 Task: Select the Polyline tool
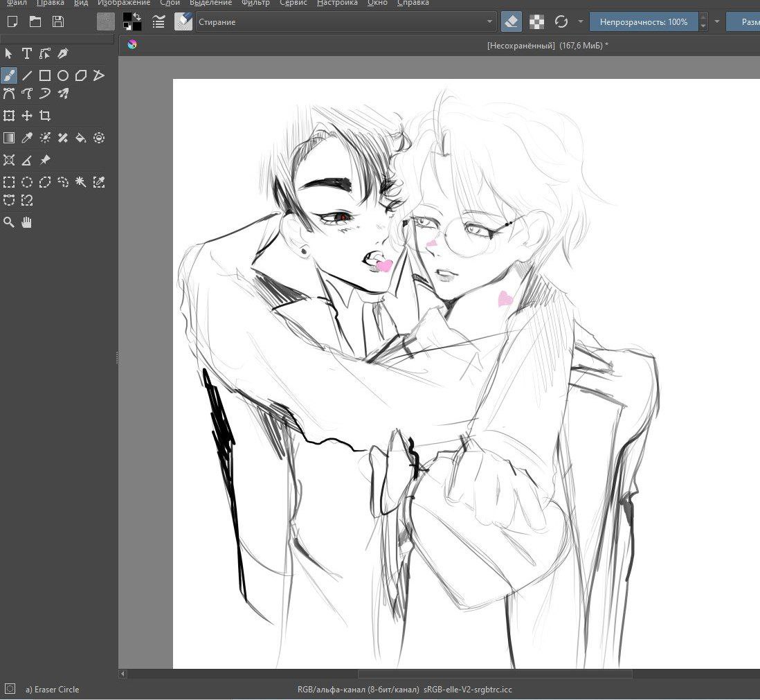tap(99, 75)
